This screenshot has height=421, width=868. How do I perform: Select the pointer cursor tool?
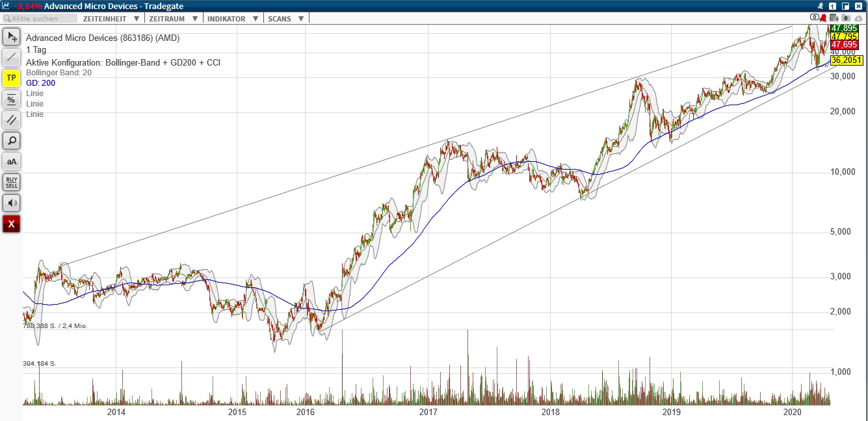click(12, 37)
